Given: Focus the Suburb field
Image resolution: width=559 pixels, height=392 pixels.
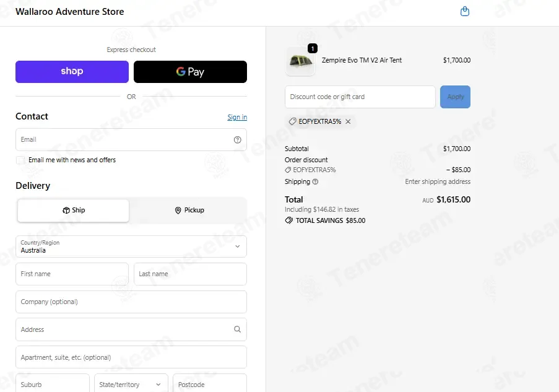Looking at the screenshot, I should (x=53, y=384).
